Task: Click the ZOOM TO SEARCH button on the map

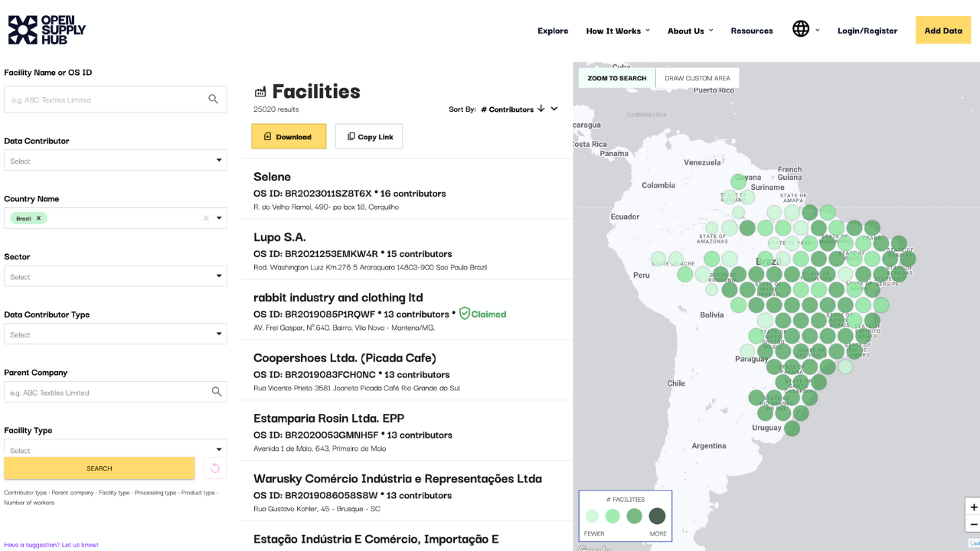Action: click(x=616, y=78)
